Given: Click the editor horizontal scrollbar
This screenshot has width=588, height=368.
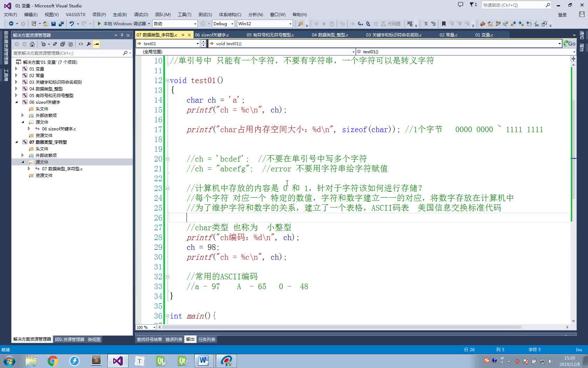Looking at the screenshot, I should [364, 327].
